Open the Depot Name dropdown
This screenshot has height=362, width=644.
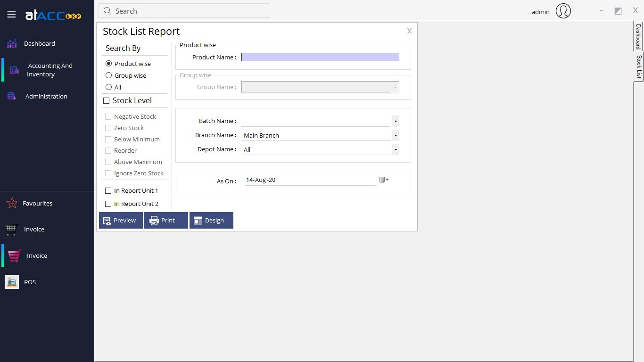click(395, 149)
